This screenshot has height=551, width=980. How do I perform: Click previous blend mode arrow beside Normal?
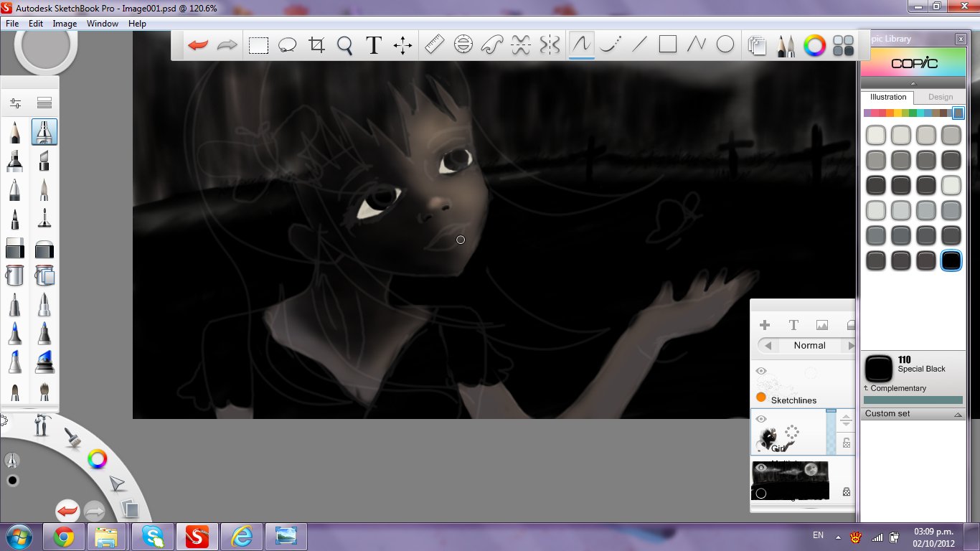pyautogui.click(x=768, y=346)
